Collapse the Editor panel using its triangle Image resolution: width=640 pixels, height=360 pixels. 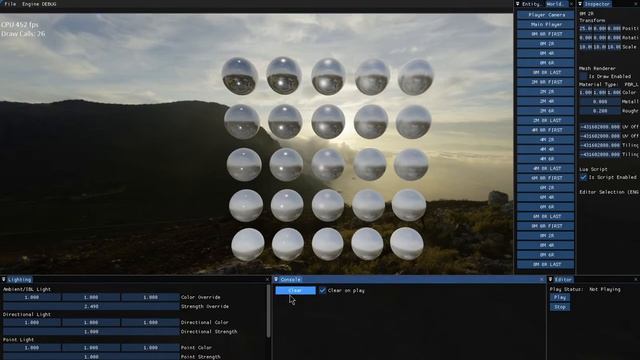[x=550, y=280]
